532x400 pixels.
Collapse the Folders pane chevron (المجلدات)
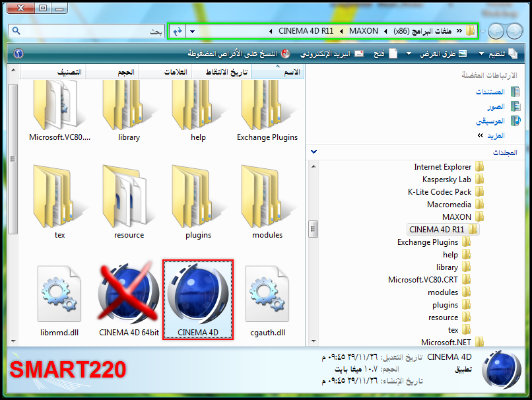point(314,152)
